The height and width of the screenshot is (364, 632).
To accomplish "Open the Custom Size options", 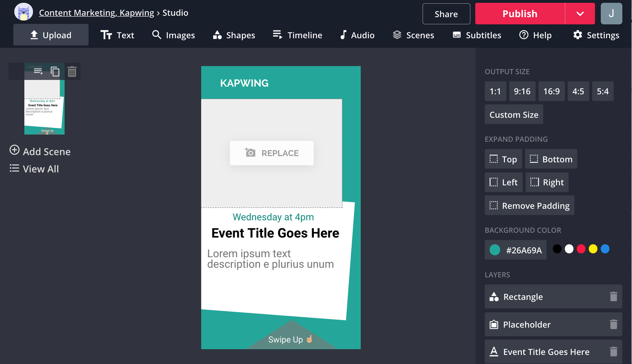I will [514, 115].
